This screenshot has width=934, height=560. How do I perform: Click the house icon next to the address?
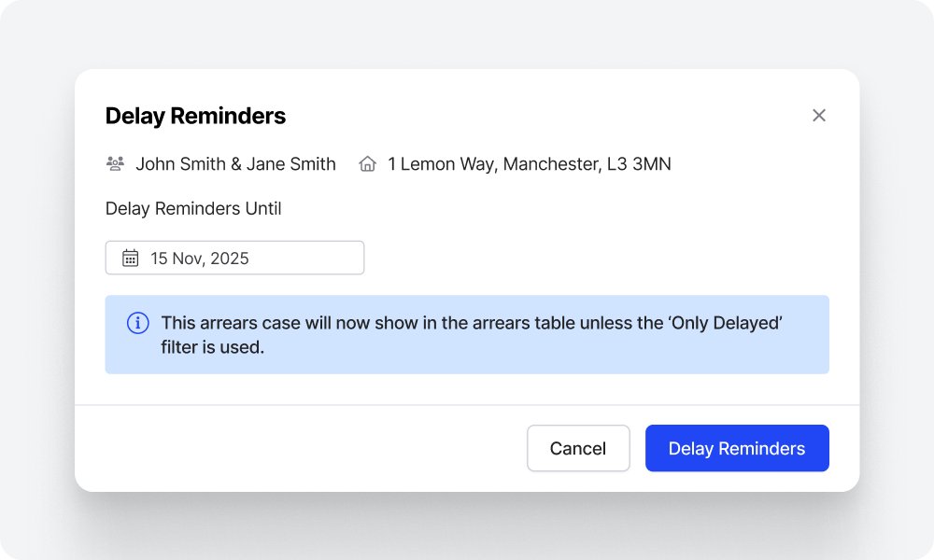coord(366,163)
